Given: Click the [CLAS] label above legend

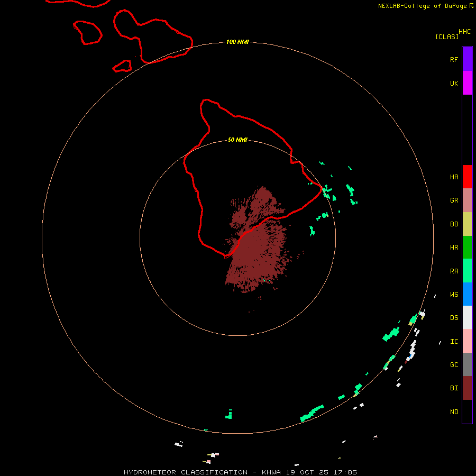Looking at the screenshot, I should click(447, 36).
